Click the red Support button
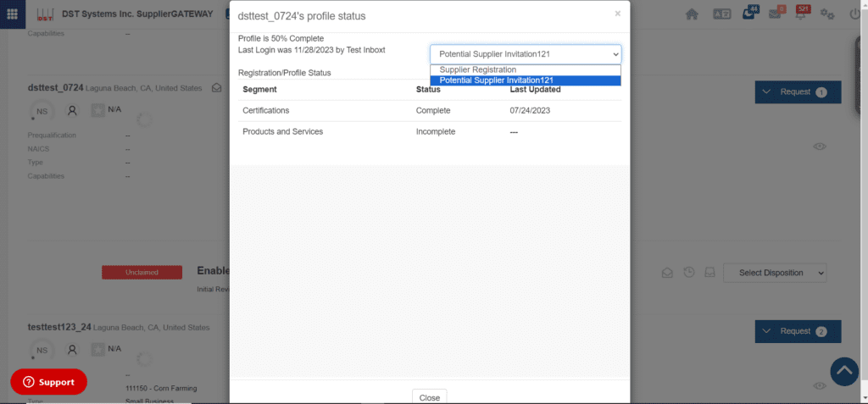This screenshot has width=868, height=404. click(48, 382)
